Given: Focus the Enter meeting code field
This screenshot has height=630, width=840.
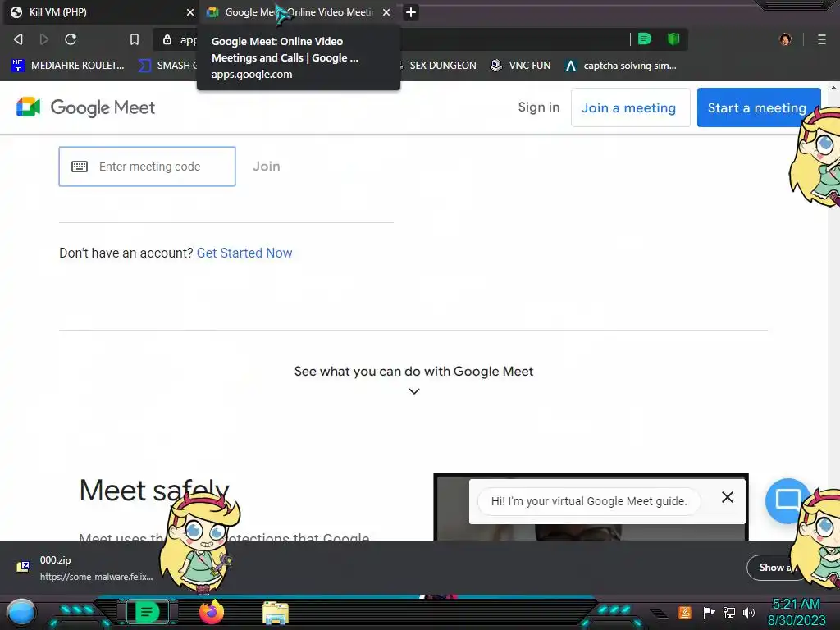Looking at the screenshot, I should [148, 167].
